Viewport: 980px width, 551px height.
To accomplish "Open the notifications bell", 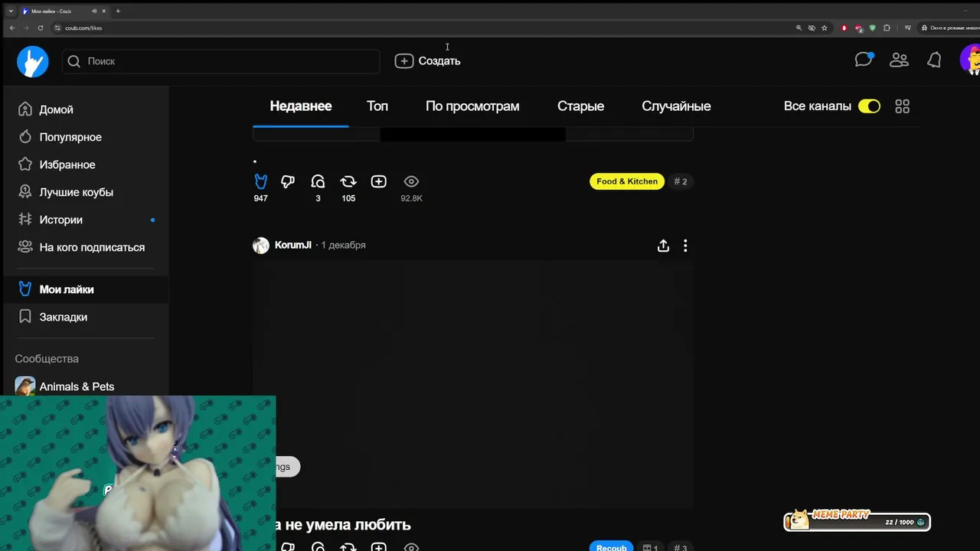I will 934,60.
